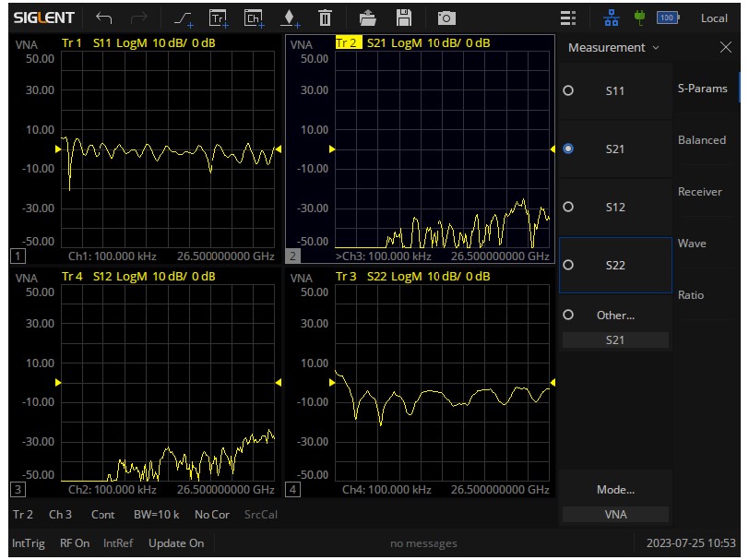Click the add marker icon
This screenshot has width=749, height=560.
290,18
